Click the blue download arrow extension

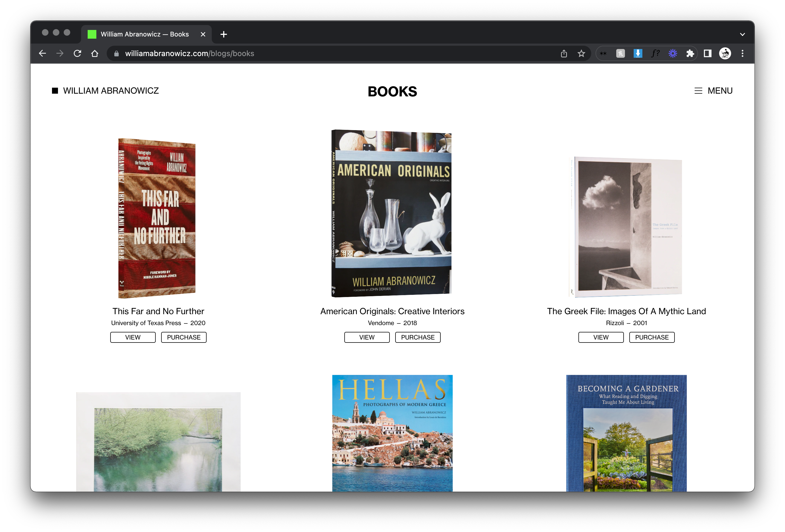pyautogui.click(x=638, y=53)
